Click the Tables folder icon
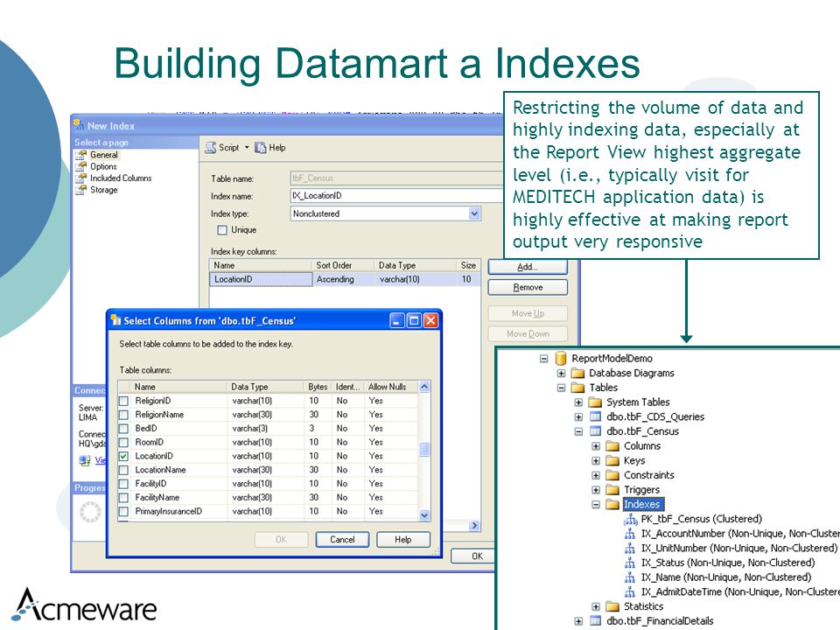This screenshot has height=630, width=840. 577,388
